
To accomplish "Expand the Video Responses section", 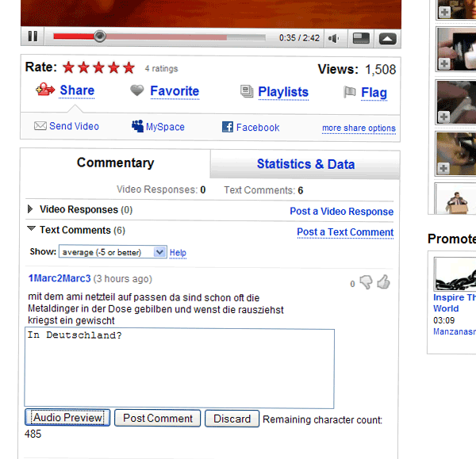I will click(x=31, y=209).
